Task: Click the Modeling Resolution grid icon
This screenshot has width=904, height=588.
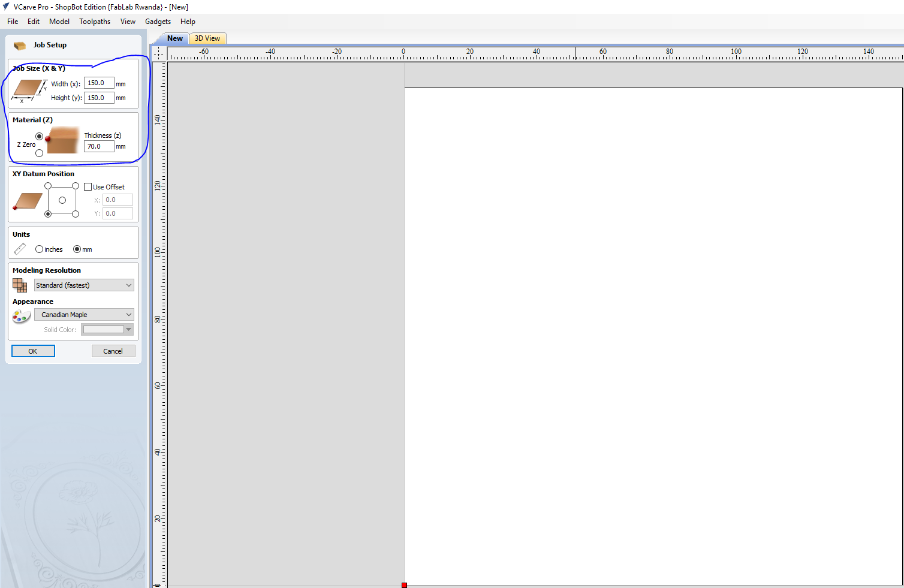Action: coord(20,285)
